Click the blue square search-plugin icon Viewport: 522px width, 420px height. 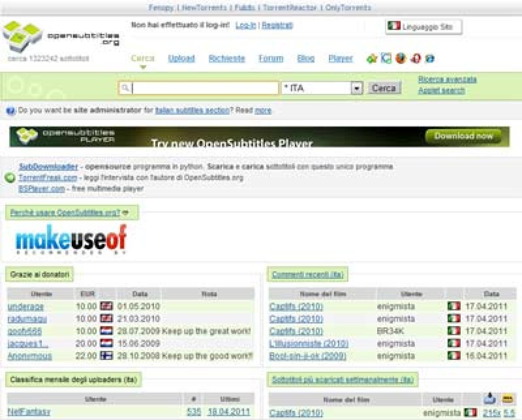[x=386, y=58]
